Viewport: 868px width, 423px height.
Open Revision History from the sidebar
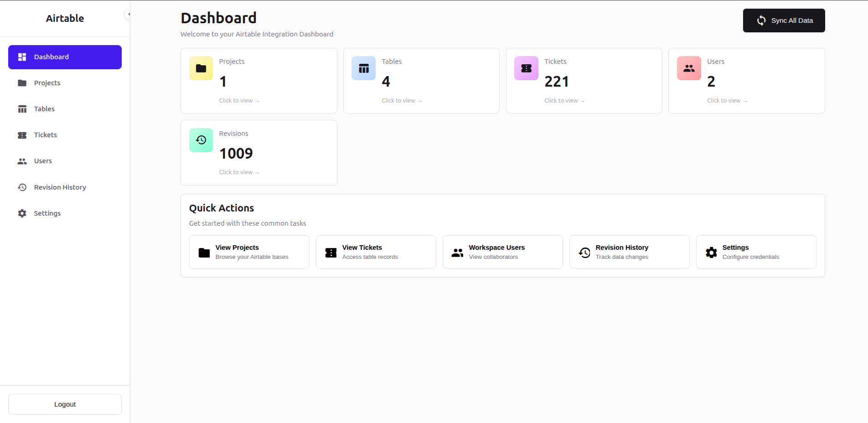coord(60,187)
